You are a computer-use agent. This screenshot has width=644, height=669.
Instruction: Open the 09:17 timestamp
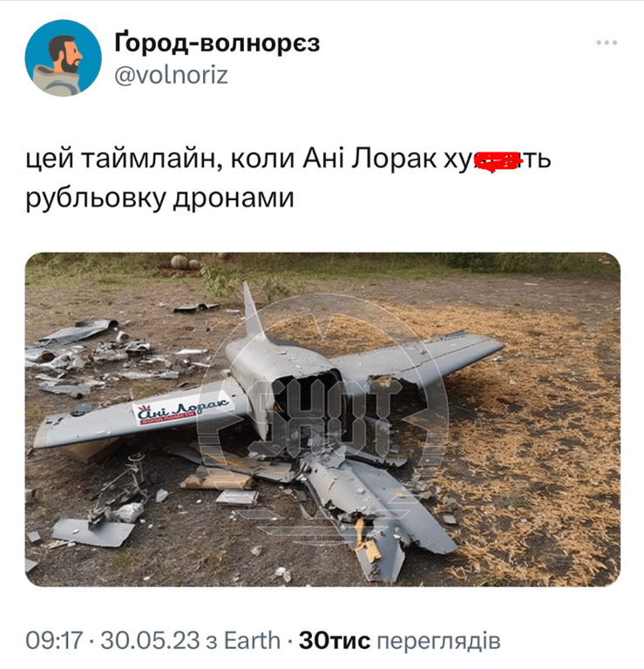coord(54,640)
